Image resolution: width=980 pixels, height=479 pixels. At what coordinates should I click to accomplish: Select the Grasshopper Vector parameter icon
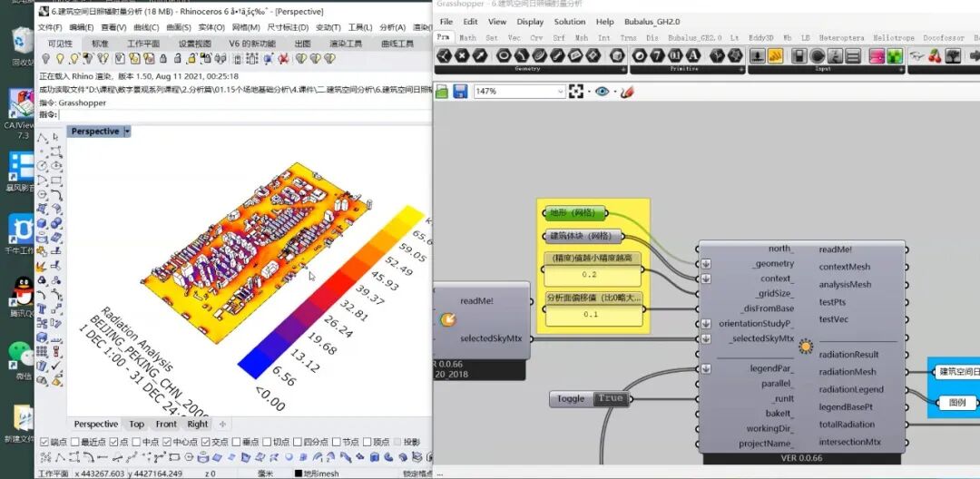[x=480, y=55]
